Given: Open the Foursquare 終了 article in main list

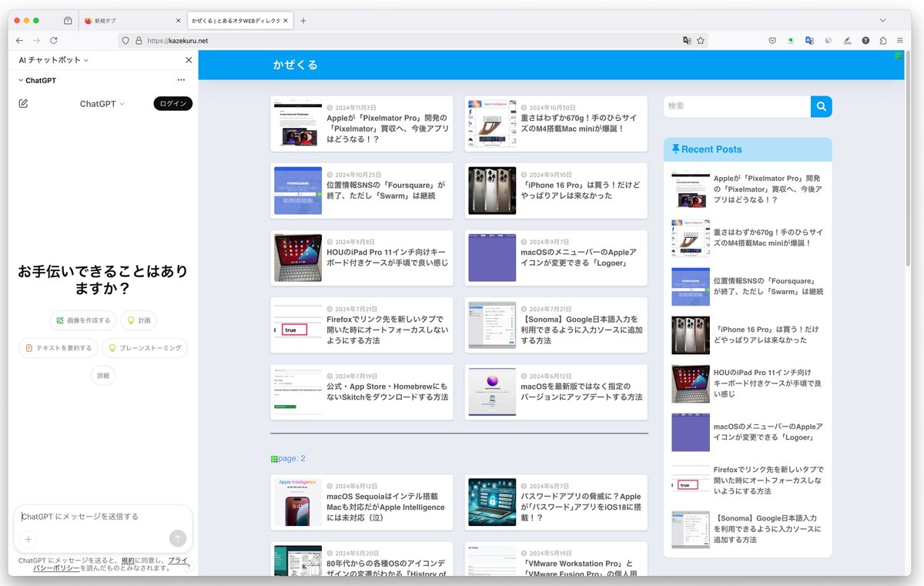Looking at the screenshot, I should [x=362, y=190].
